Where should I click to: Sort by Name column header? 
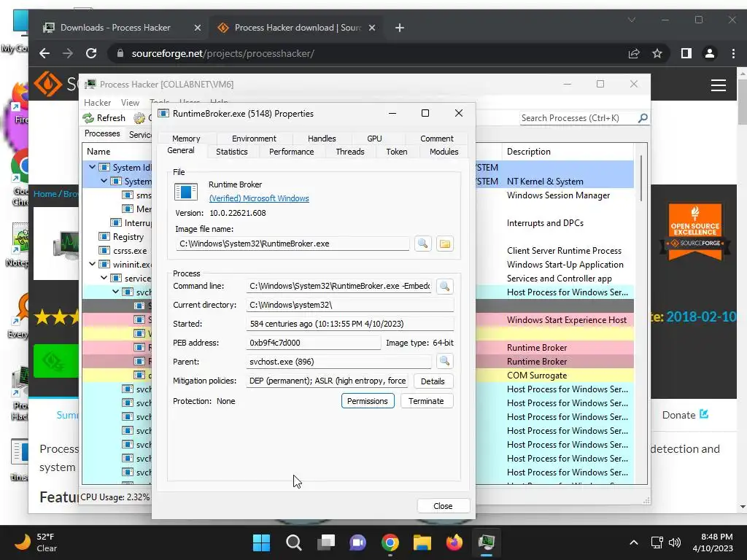point(117,152)
